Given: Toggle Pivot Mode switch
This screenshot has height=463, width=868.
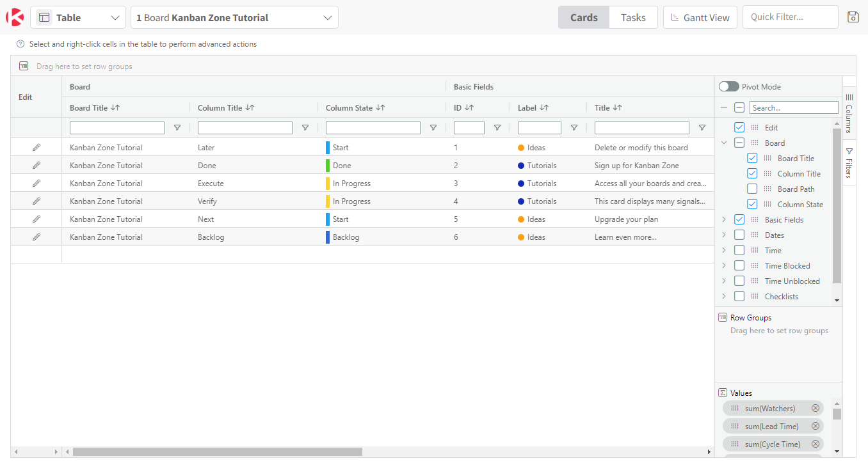Looking at the screenshot, I should pos(728,86).
